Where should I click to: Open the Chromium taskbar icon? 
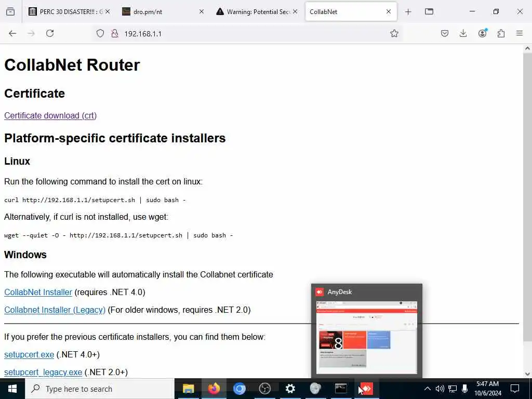[239, 389]
